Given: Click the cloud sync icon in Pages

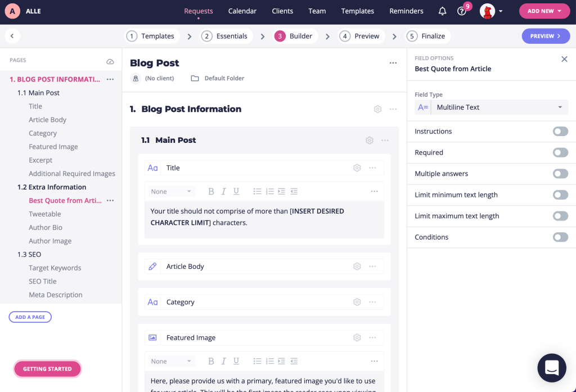Looking at the screenshot, I should 110,61.
